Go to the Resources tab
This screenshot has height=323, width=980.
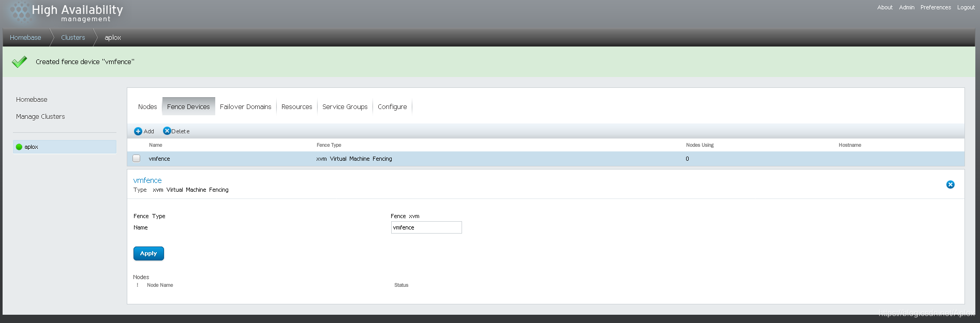(296, 107)
